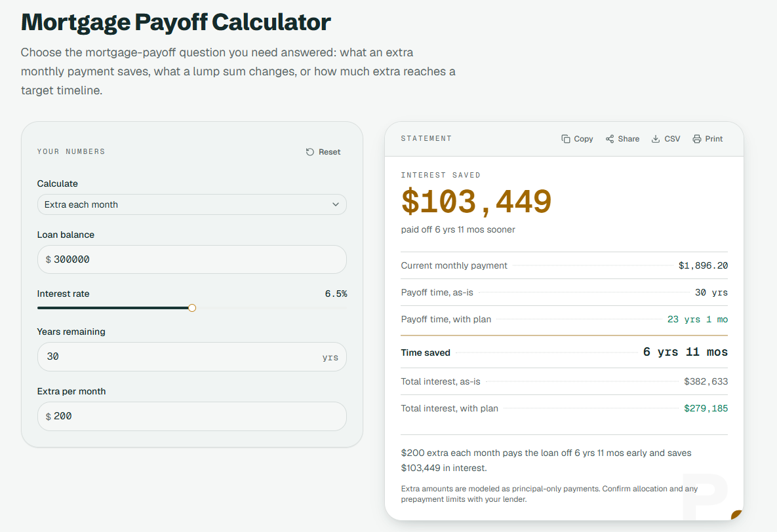Image resolution: width=777 pixels, height=532 pixels.
Task: Click the '6 yrs 11 mos' time saved value
Action: 685,352
